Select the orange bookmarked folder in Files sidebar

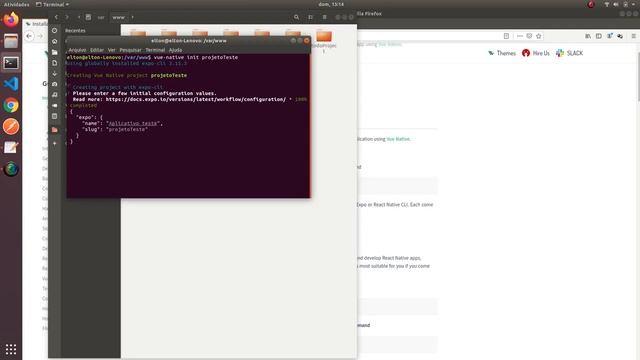click(55, 130)
